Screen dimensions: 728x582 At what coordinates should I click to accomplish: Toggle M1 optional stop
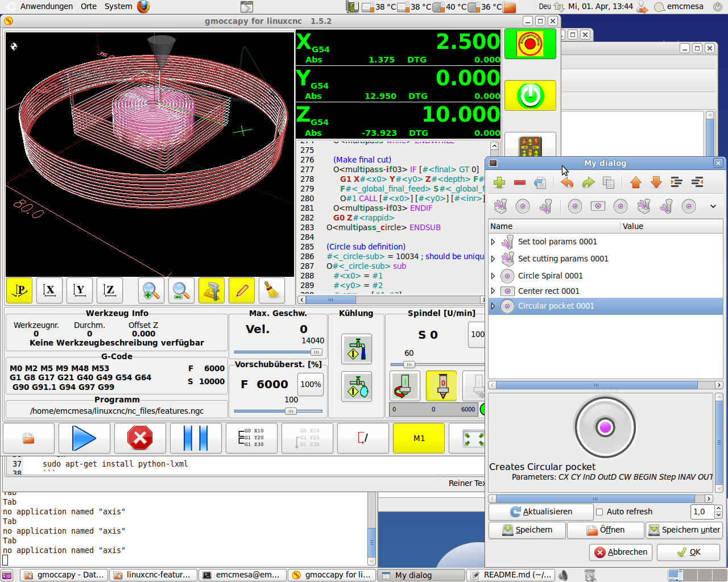pos(419,438)
